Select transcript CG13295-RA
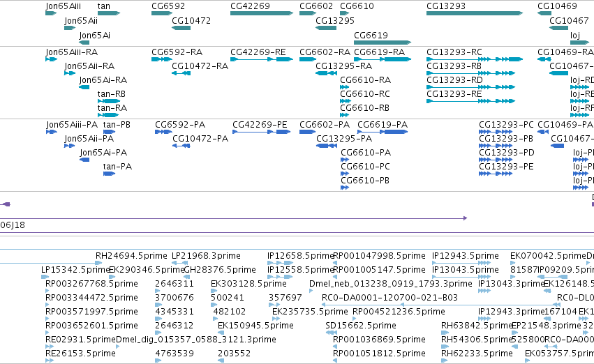Viewport: 594px width, 364px height. 343,66
